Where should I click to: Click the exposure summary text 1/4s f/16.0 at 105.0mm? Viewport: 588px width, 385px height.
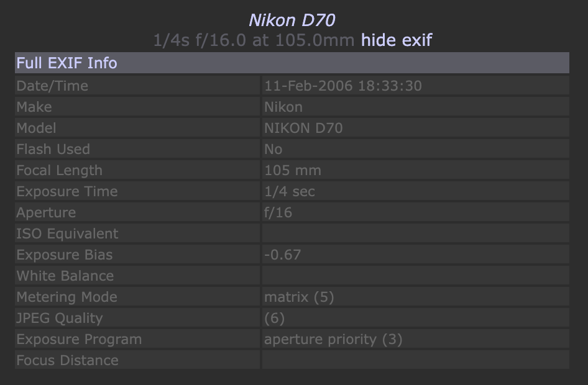[254, 40]
